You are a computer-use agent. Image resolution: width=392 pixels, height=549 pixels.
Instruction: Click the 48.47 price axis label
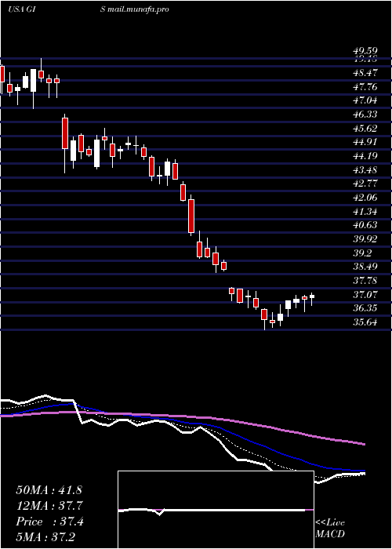pos(365,73)
